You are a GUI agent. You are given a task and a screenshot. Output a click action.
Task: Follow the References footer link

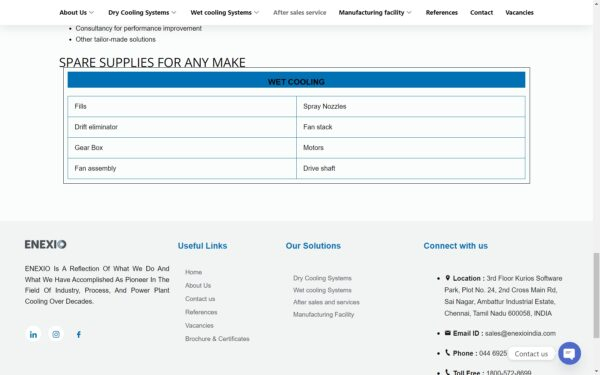[201, 312]
